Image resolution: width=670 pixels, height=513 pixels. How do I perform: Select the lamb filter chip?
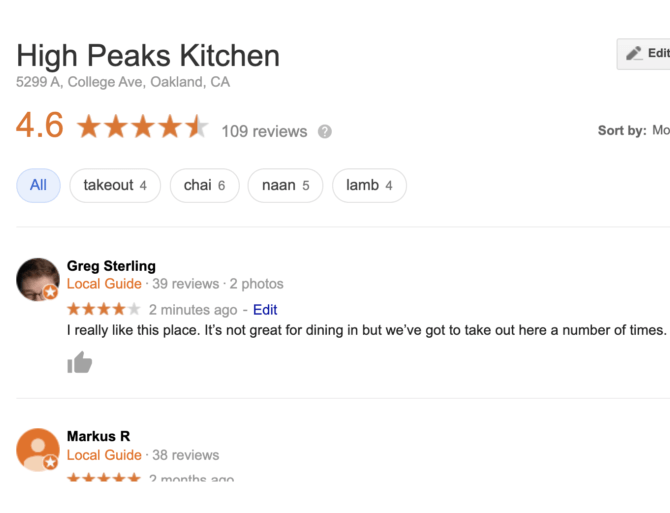pyautogui.click(x=369, y=185)
